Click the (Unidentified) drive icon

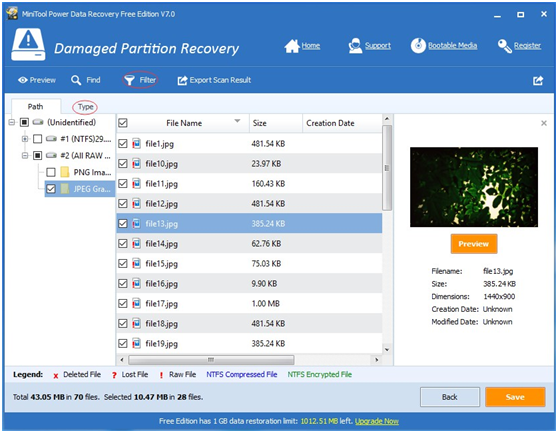pyautogui.click(x=38, y=122)
